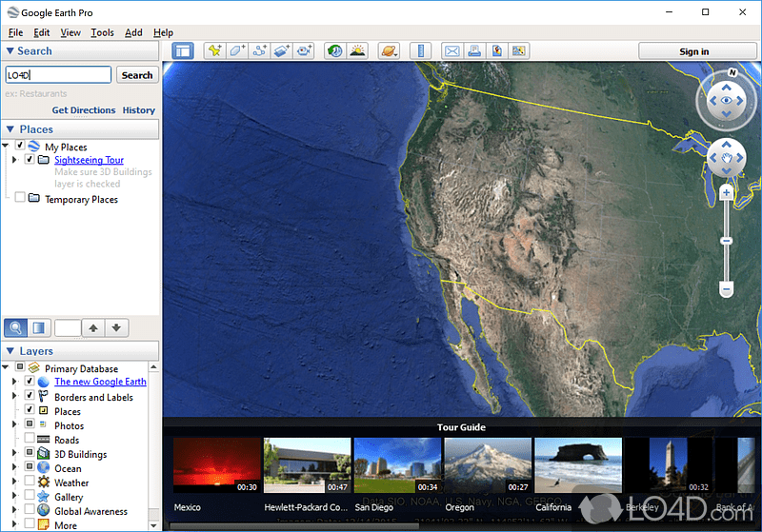Expand the Sightseeing Tour folder
The height and width of the screenshot is (532, 762).
[x=14, y=159]
